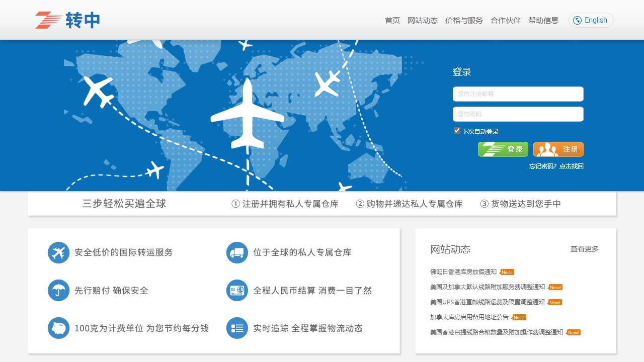This screenshot has height=362, width=644.
Task: Open 美国UPS香港直邮线路运费及限重调整通知
Action: coord(488,302)
